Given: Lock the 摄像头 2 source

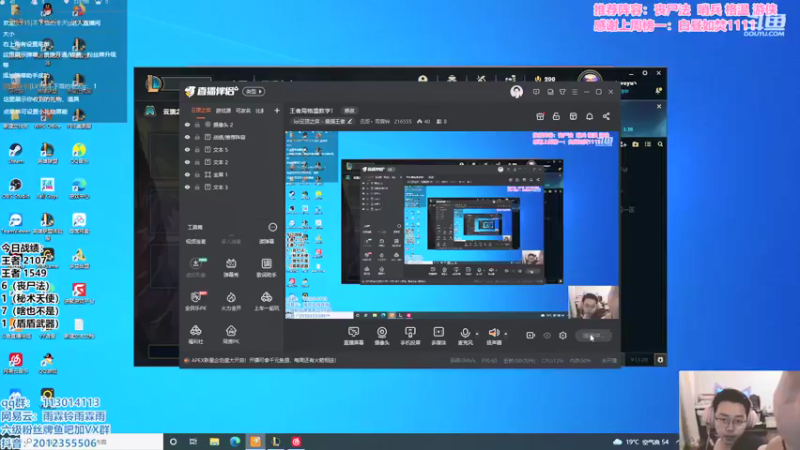Looking at the screenshot, I should [x=197, y=124].
